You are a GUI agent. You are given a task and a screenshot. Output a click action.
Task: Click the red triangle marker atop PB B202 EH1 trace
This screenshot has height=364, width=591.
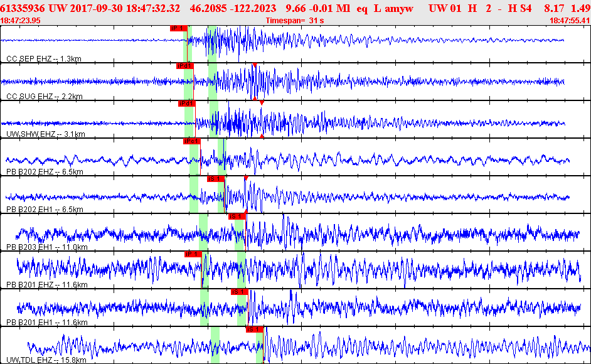[246, 178]
